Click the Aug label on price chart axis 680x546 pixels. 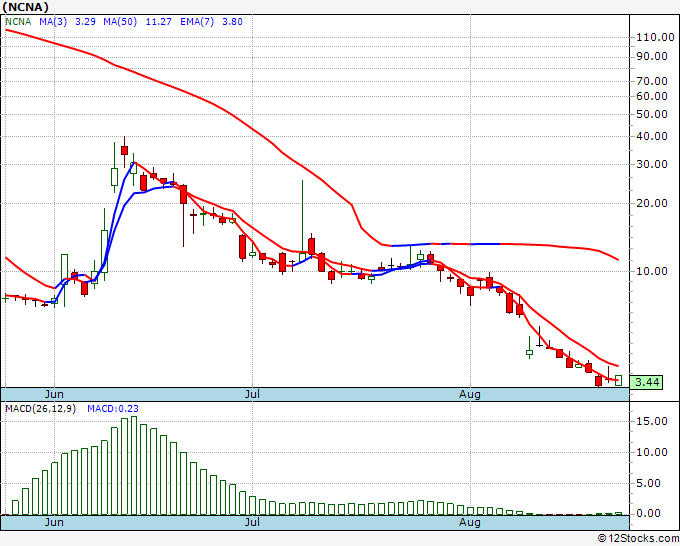tap(470, 395)
